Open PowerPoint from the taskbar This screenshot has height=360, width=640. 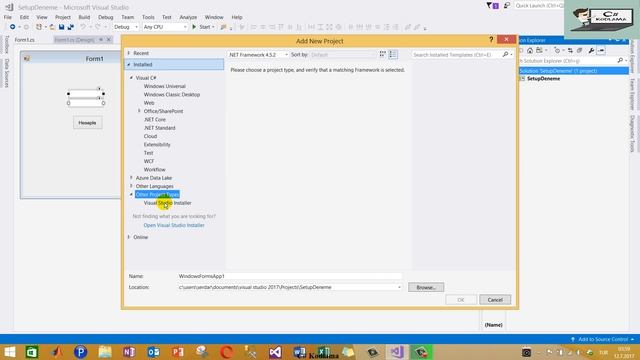coord(178,352)
